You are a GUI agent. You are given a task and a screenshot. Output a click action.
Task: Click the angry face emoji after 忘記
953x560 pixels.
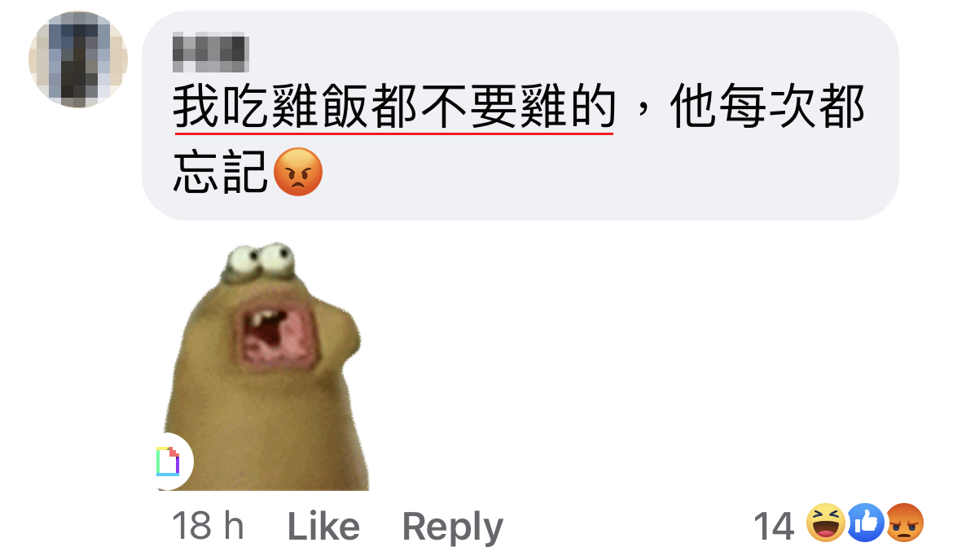pos(298,172)
